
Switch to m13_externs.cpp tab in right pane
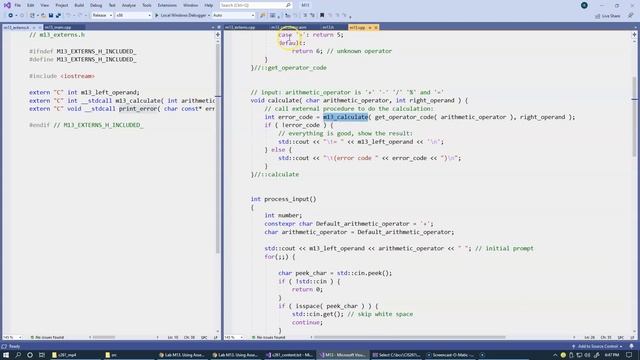click(240, 27)
